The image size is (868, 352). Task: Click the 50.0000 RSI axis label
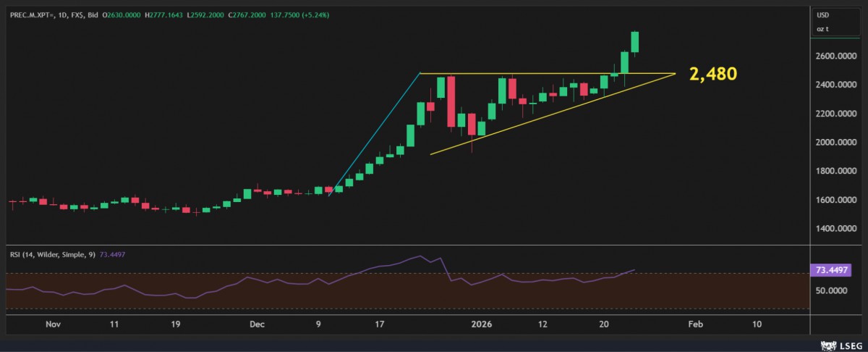point(831,290)
